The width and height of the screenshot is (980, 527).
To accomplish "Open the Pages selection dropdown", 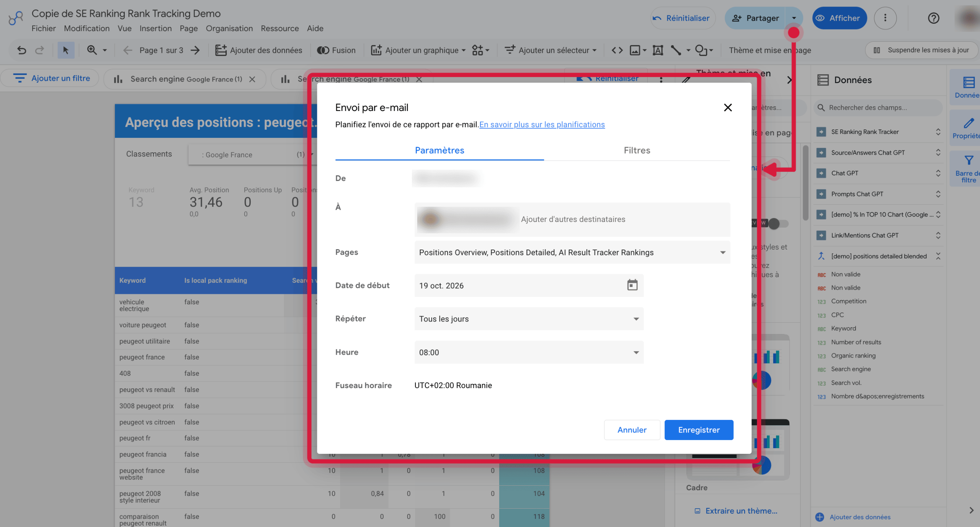I will (x=572, y=252).
